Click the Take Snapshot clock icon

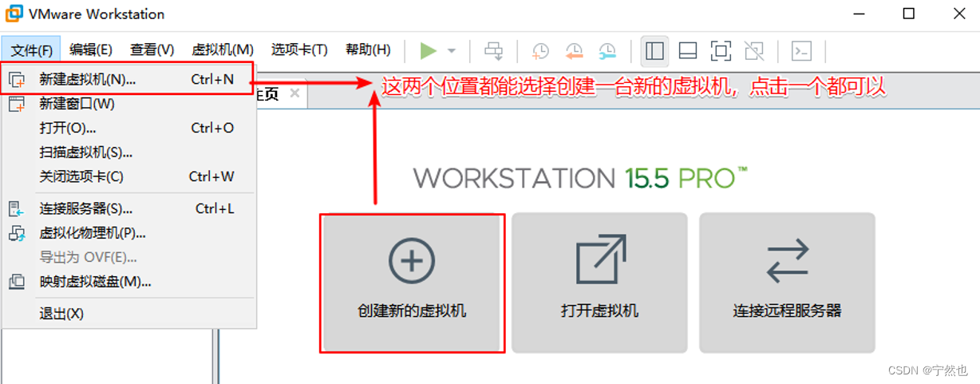(x=540, y=51)
